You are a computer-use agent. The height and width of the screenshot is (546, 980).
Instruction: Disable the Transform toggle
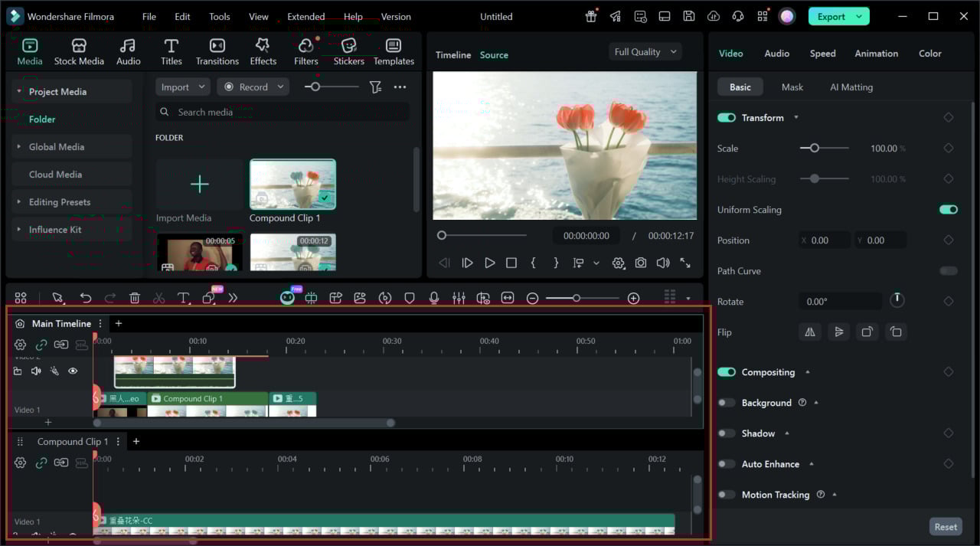coord(726,118)
